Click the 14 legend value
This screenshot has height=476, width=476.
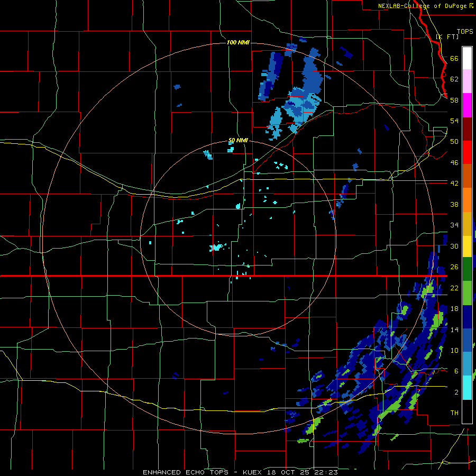(x=454, y=329)
